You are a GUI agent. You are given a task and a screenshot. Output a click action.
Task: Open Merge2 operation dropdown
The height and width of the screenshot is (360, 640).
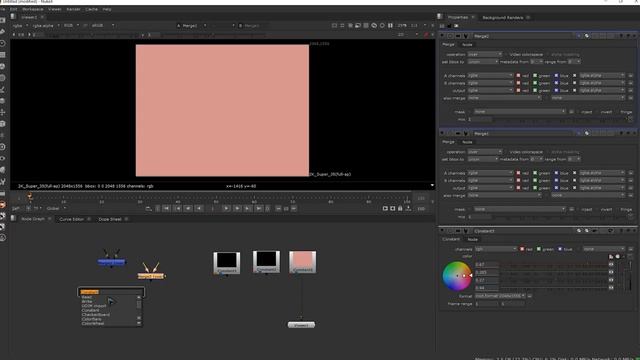click(484, 54)
